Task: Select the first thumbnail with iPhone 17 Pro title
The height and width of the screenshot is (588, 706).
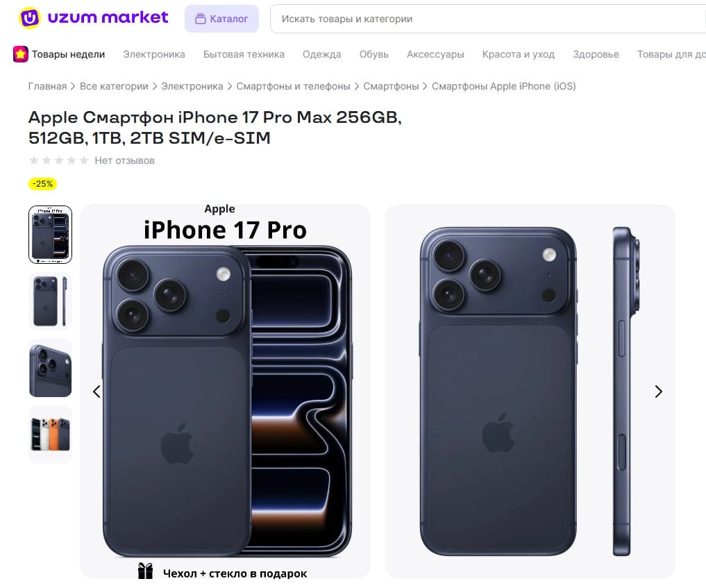Action: click(x=51, y=235)
